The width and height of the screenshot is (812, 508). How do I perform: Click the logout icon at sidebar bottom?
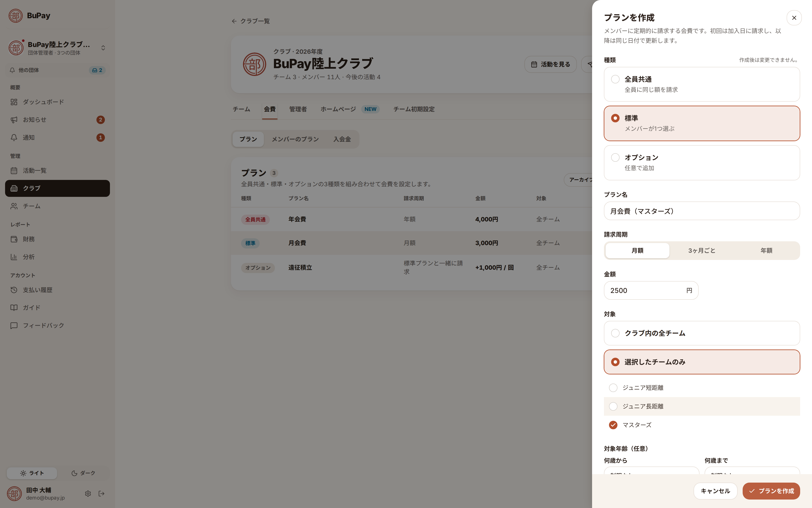101,494
